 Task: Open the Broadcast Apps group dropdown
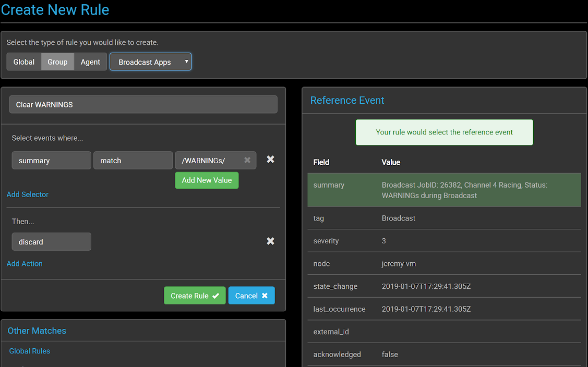pyautogui.click(x=150, y=62)
